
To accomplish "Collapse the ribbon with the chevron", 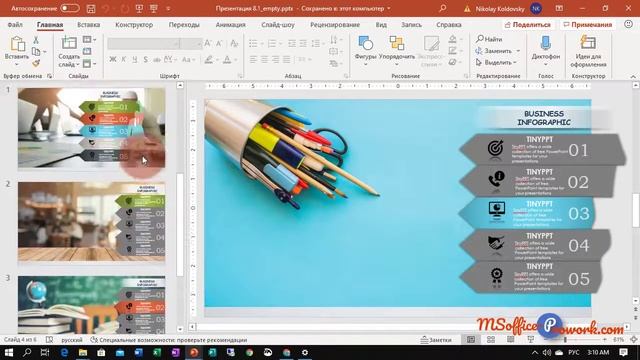I will click(633, 76).
